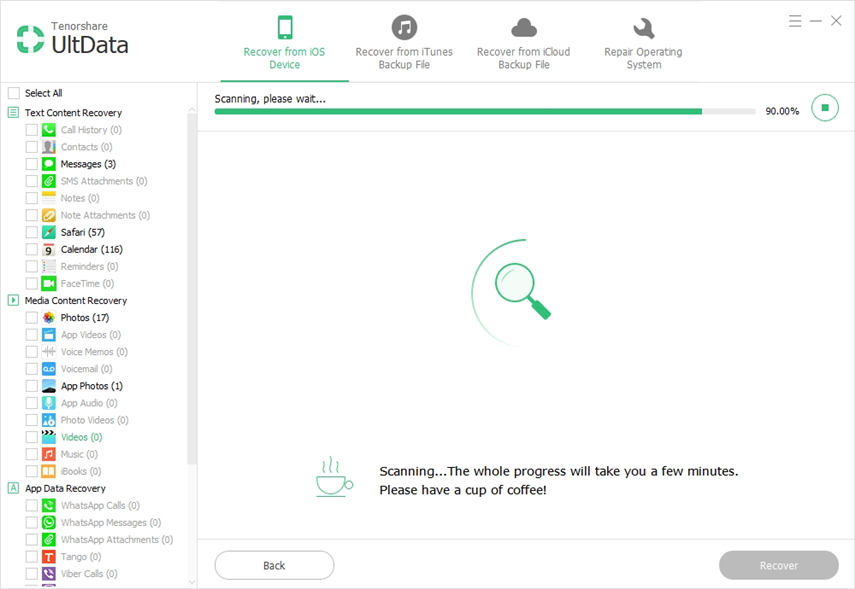Click the App Photos icon
The image size is (855, 589).
[49, 386]
